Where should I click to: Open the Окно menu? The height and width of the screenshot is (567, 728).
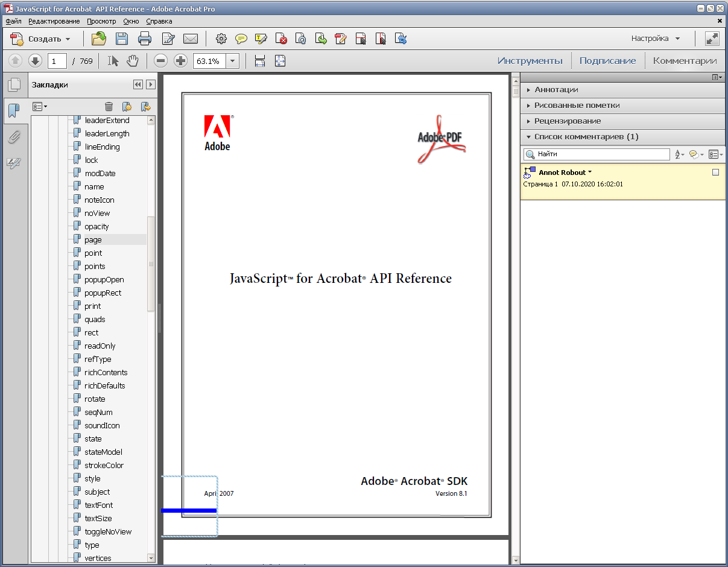click(131, 21)
